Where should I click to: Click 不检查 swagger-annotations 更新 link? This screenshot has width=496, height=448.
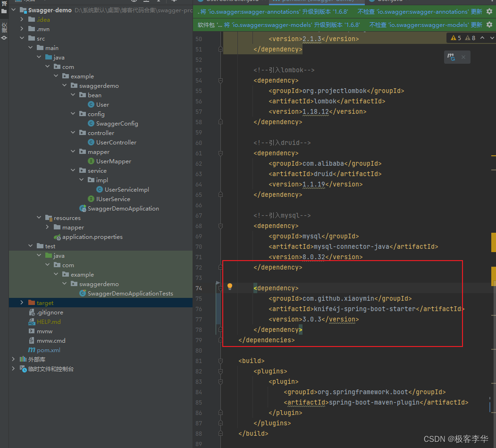420,12
